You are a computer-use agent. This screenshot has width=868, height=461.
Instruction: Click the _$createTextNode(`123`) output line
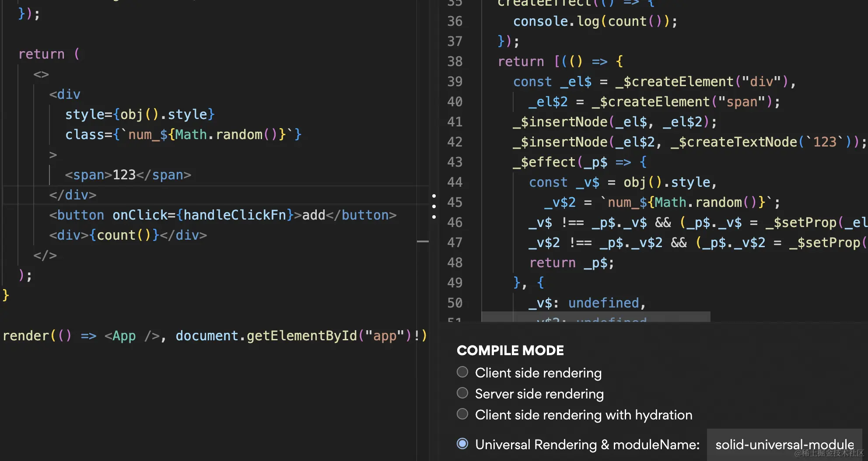click(690, 142)
